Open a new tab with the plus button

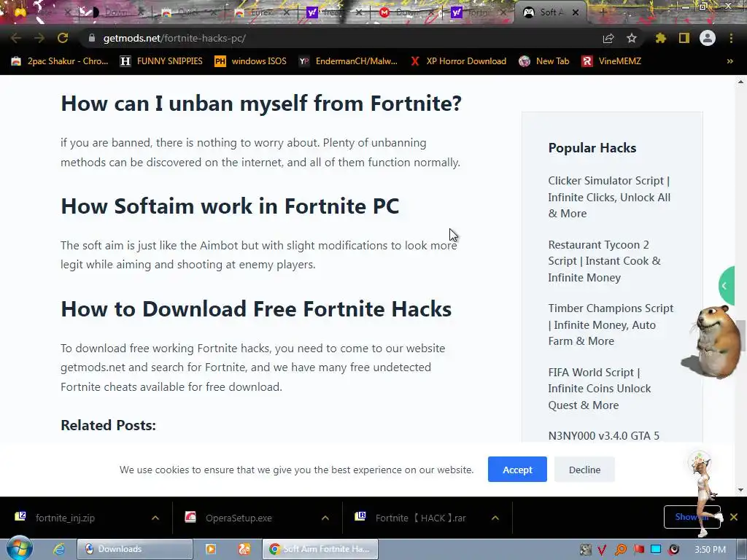click(602, 13)
